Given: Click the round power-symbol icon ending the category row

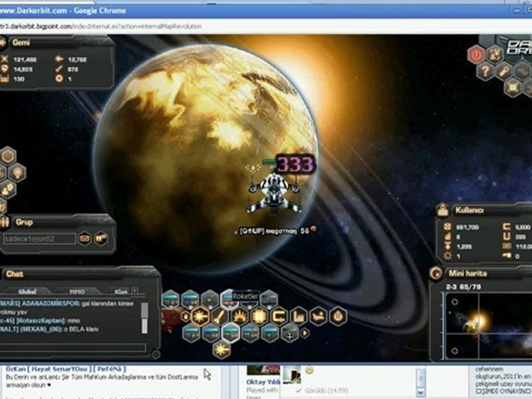Looking at the screenshot, I should coord(338,316).
